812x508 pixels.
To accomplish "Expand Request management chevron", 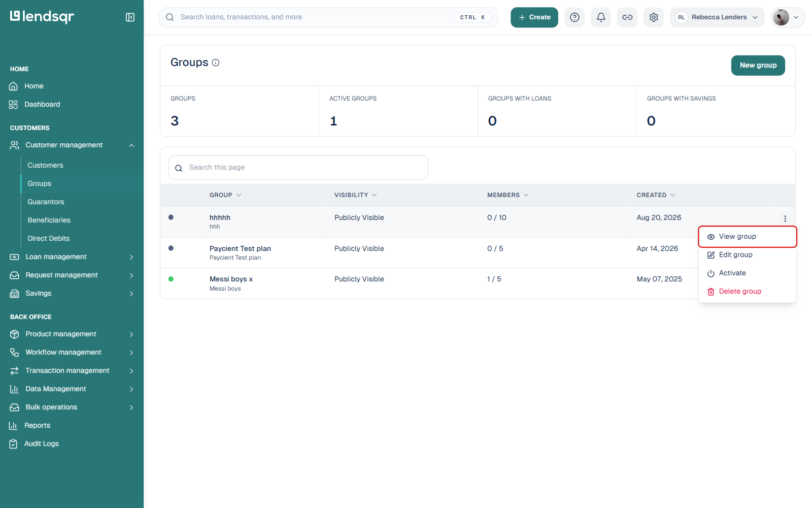I will coord(131,275).
